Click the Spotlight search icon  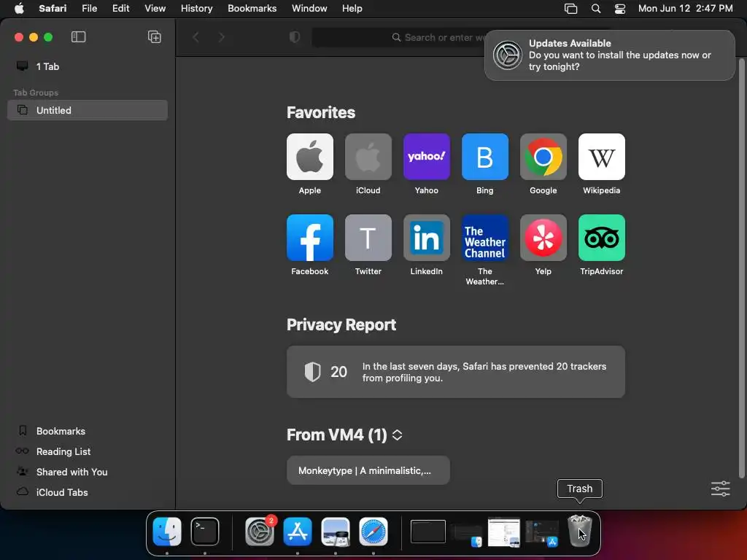595,9
